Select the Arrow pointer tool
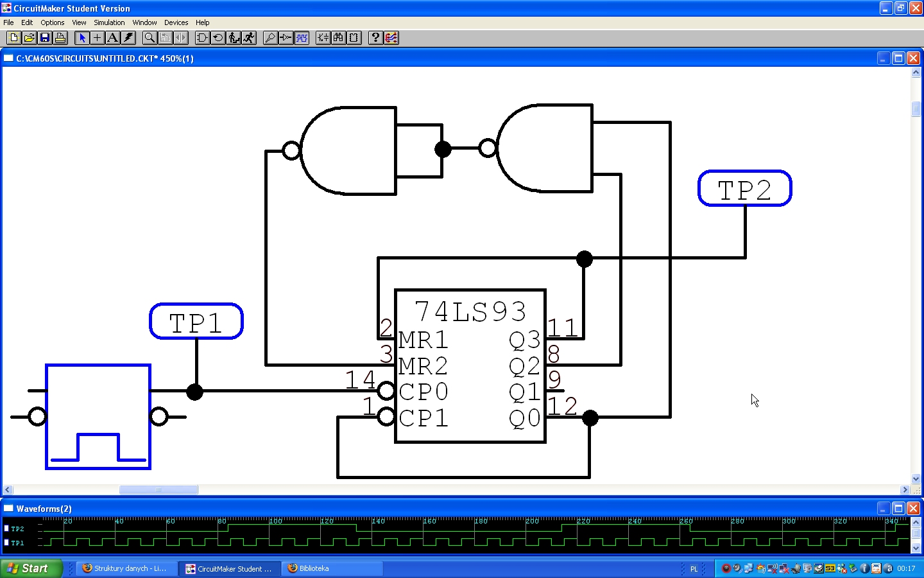 coord(81,38)
